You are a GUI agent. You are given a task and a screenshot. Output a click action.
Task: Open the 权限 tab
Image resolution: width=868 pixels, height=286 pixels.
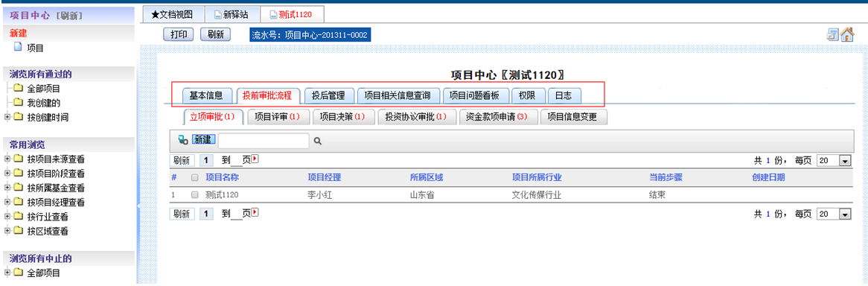tap(528, 95)
